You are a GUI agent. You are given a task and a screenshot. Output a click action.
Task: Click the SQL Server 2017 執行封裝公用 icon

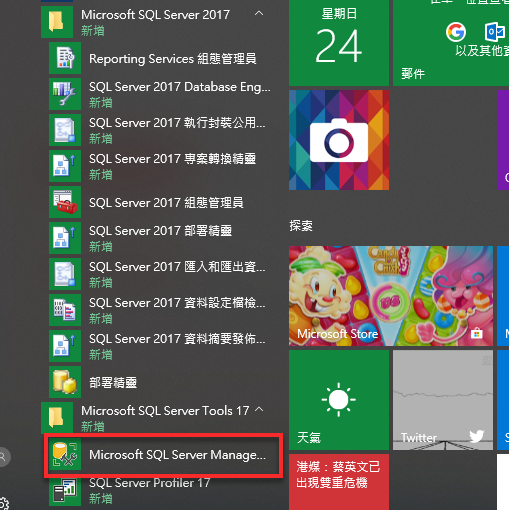65,130
